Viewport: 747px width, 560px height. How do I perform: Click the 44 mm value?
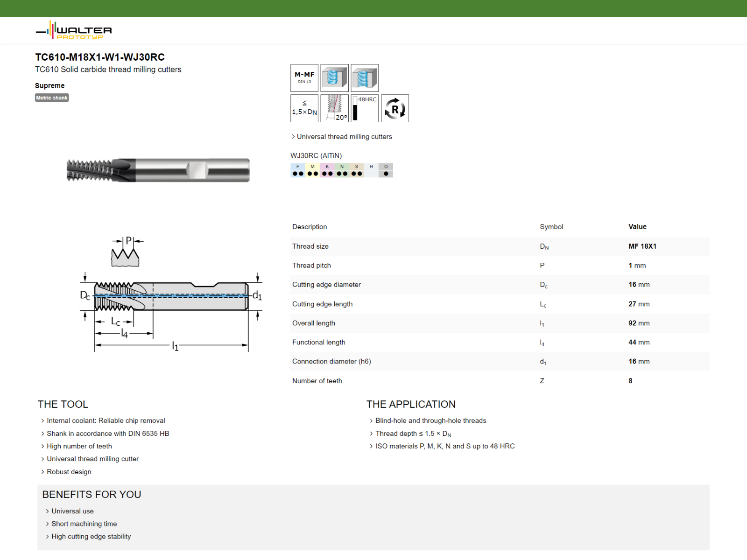tap(639, 343)
